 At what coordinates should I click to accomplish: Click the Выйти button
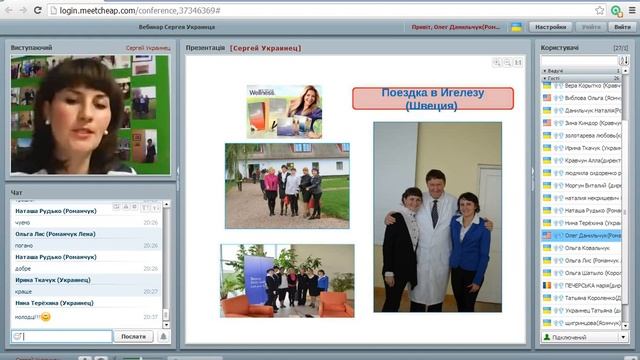pyautogui.click(x=622, y=27)
